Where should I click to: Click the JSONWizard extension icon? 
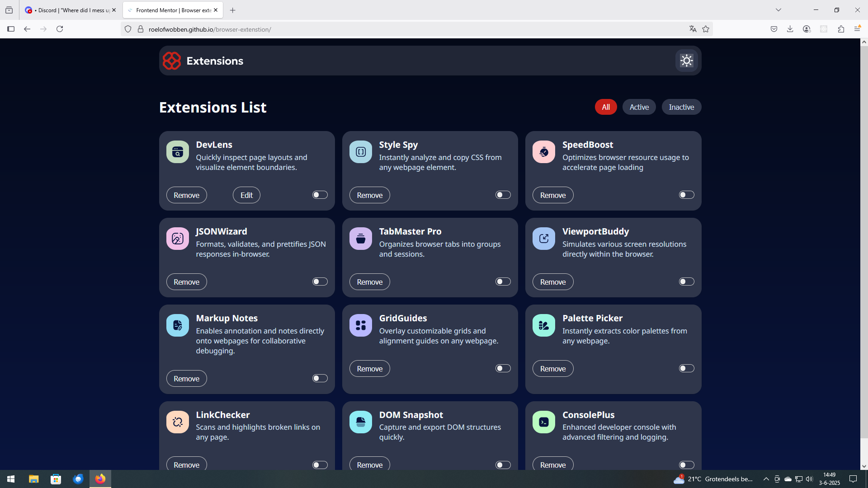(178, 239)
